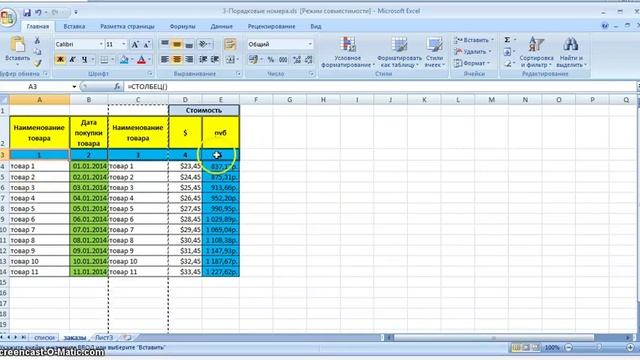The image size is (640, 360).
Task: Center cell text horizontally
Action: click(177, 60)
